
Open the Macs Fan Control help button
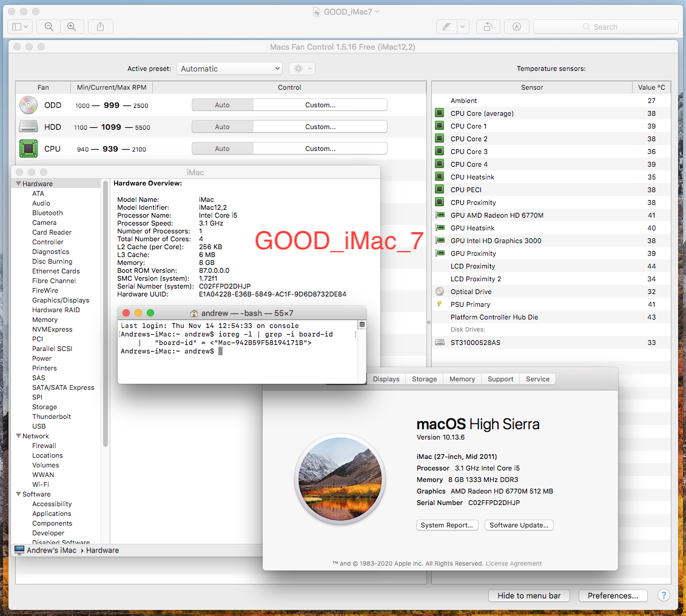coord(664,595)
